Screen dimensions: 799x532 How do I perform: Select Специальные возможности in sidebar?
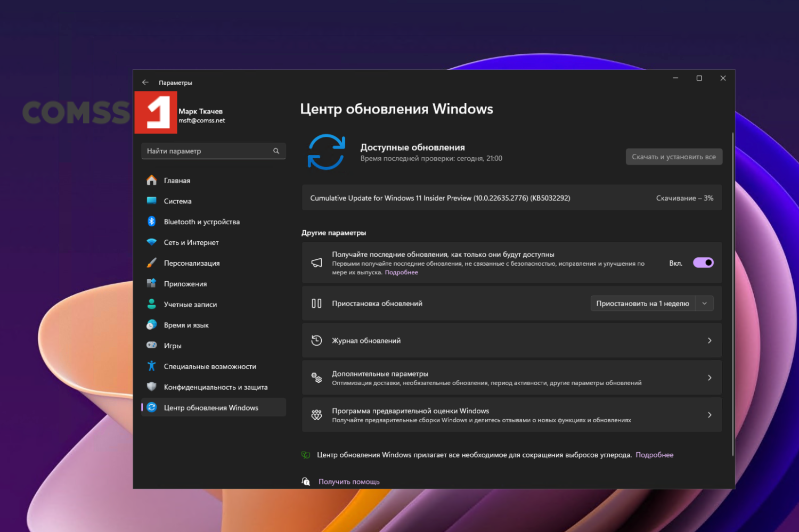[x=214, y=366]
